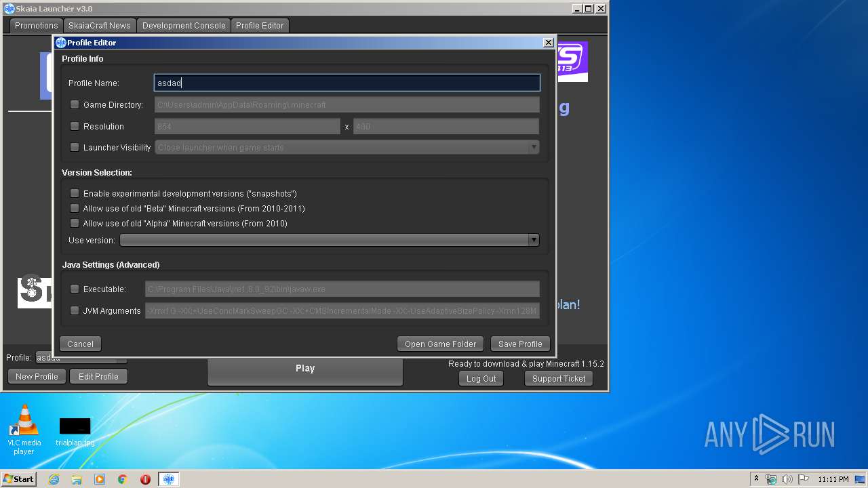Switch to Development Console tab

coord(184,26)
